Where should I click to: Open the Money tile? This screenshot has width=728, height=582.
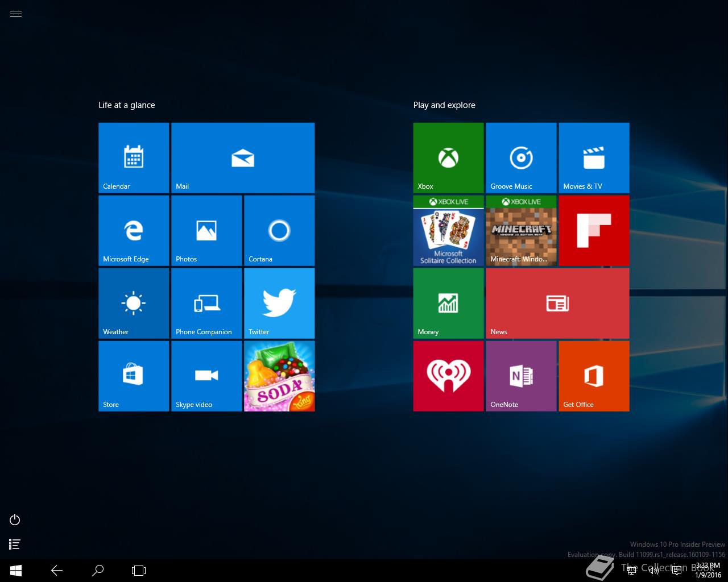(x=449, y=304)
